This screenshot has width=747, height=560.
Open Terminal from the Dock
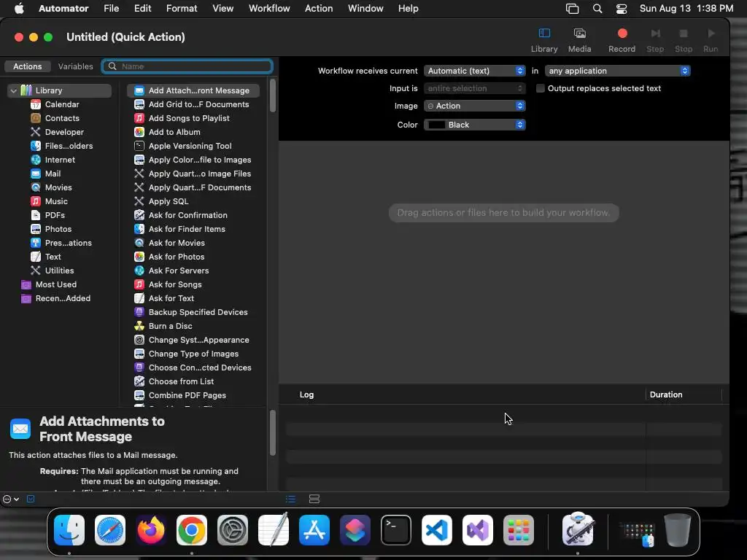pos(396,530)
